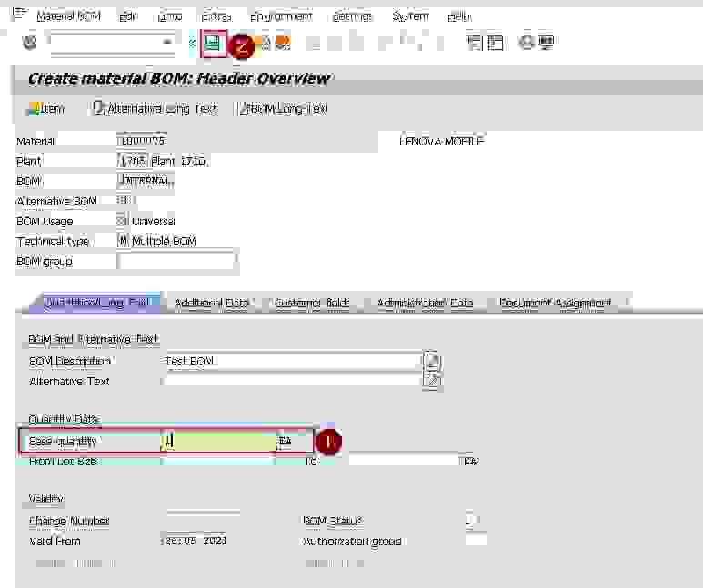Image resolution: width=703 pixels, height=588 pixels.
Task: Click the green Enter checkmark icon
Action: 30,43
